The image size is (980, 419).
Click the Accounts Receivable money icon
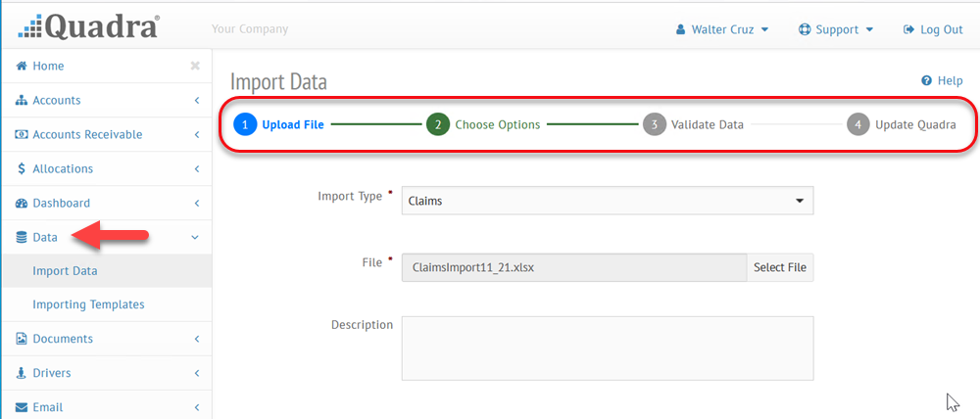coord(22,134)
